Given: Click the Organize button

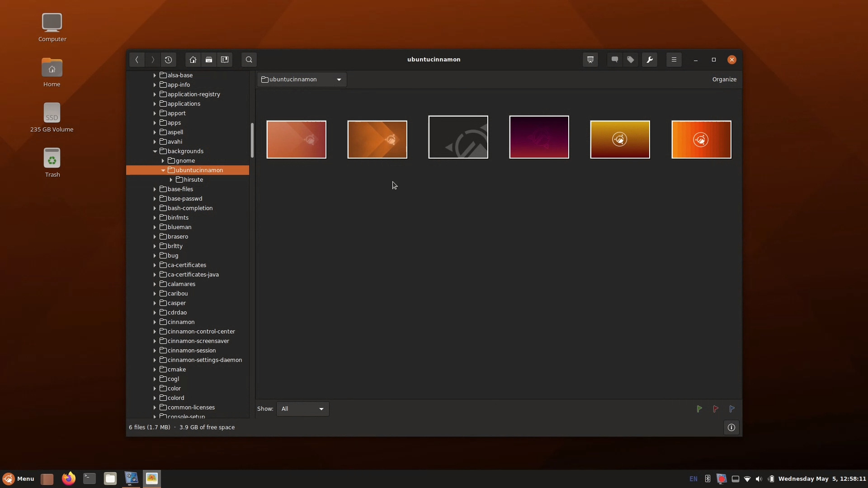Looking at the screenshot, I should [x=724, y=79].
